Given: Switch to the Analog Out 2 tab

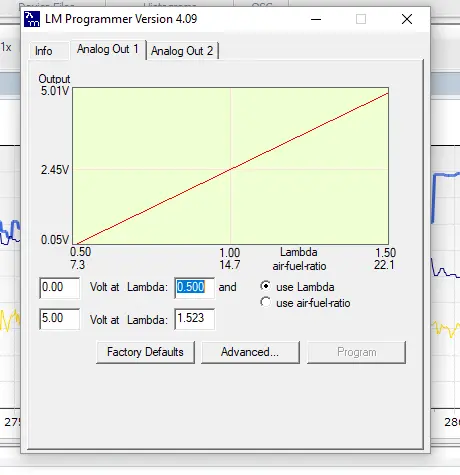Looking at the screenshot, I should click(x=182, y=51).
